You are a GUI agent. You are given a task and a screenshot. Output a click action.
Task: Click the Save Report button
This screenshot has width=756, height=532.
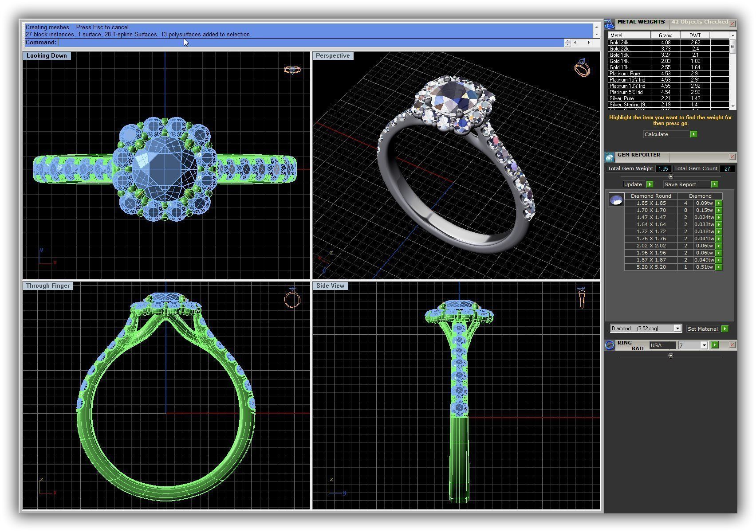(687, 184)
